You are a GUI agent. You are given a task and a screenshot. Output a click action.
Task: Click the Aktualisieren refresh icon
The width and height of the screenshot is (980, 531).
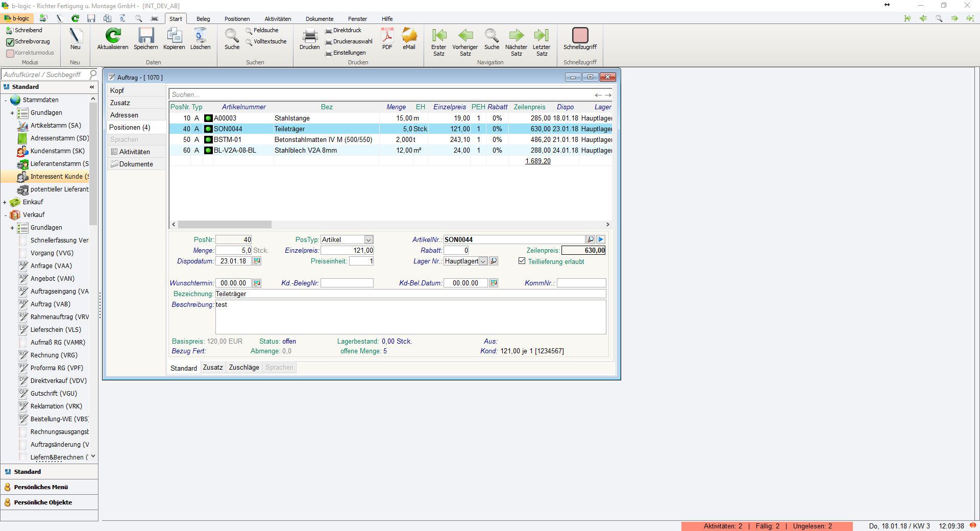click(113, 36)
